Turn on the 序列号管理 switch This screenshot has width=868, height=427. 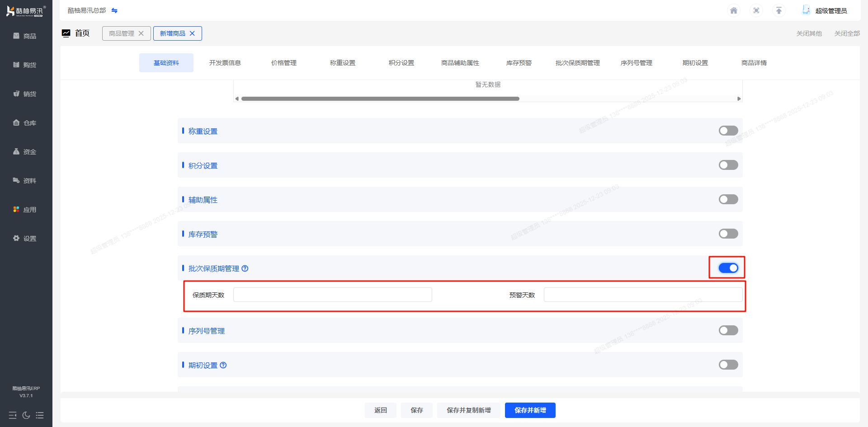click(x=728, y=330)
